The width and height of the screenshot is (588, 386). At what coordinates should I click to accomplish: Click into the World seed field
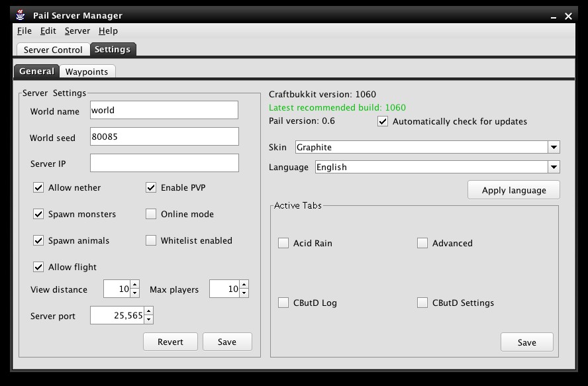pos(164,137)
